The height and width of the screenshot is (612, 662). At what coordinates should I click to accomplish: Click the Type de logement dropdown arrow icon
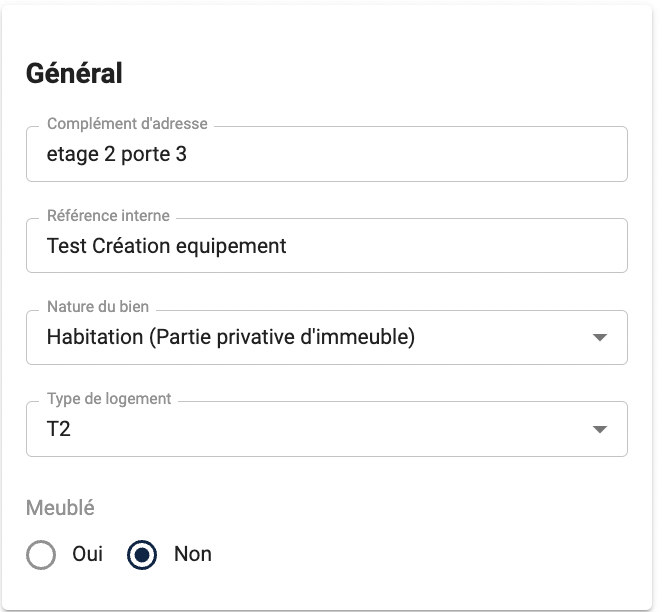[x=600, y=429]
